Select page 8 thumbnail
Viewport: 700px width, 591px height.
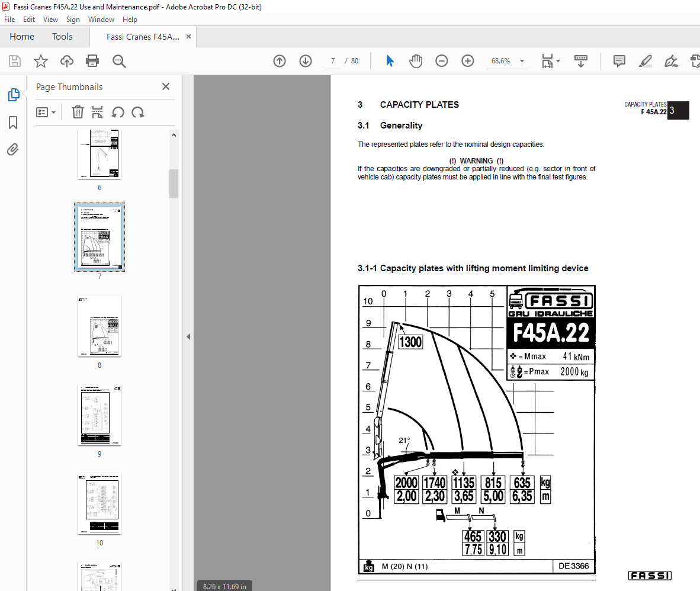99,326
